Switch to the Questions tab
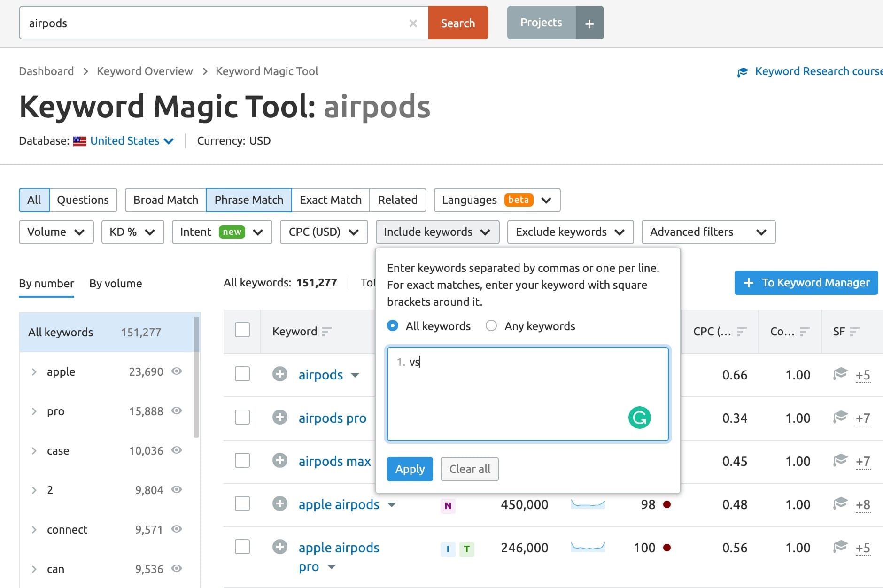This screenshot has width=883, height=588. click(83, 200)
